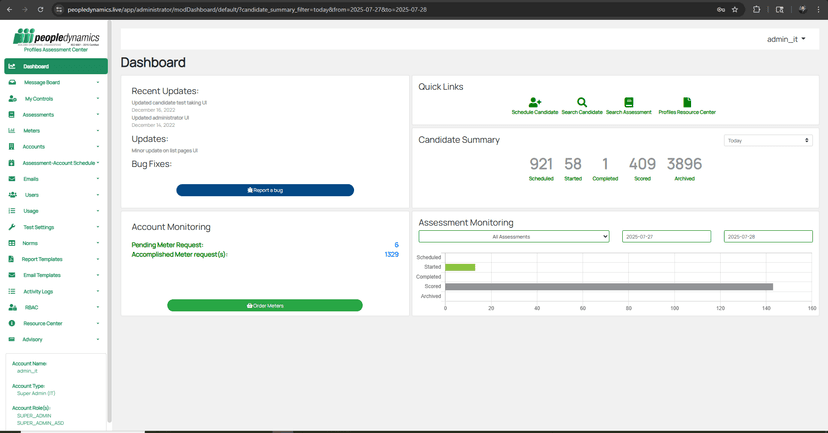Click the Schedule Candidate icon

coord(535,102)
